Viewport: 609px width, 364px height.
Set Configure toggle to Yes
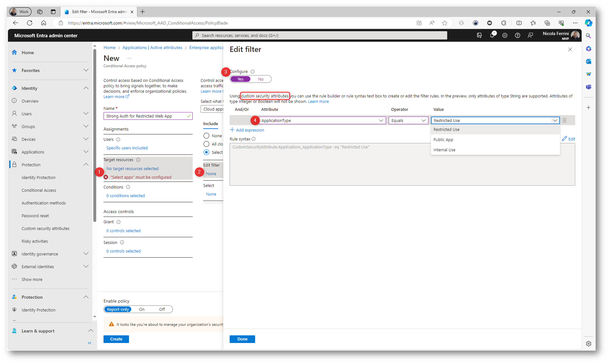241,79
